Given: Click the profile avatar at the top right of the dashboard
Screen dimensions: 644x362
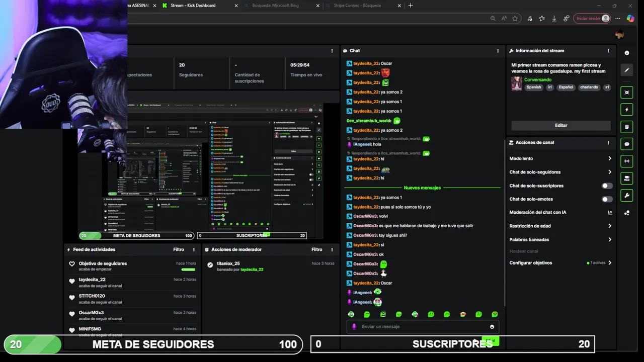Looking at the screenshot, I should pos(619,35).
